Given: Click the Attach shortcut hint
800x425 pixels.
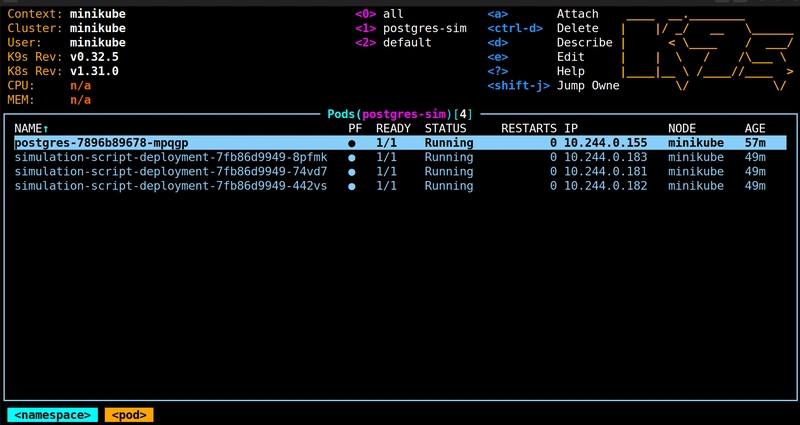Looking at the screenshot, I should point(543,14).
